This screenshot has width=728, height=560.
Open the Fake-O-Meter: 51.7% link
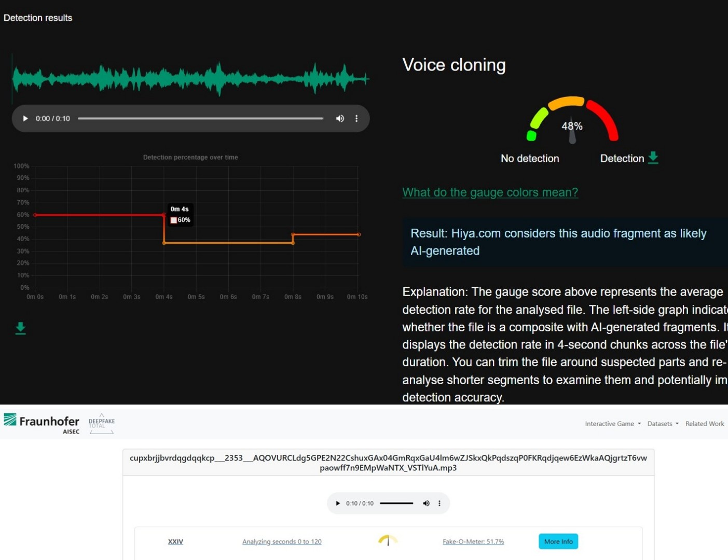[473, 542]
